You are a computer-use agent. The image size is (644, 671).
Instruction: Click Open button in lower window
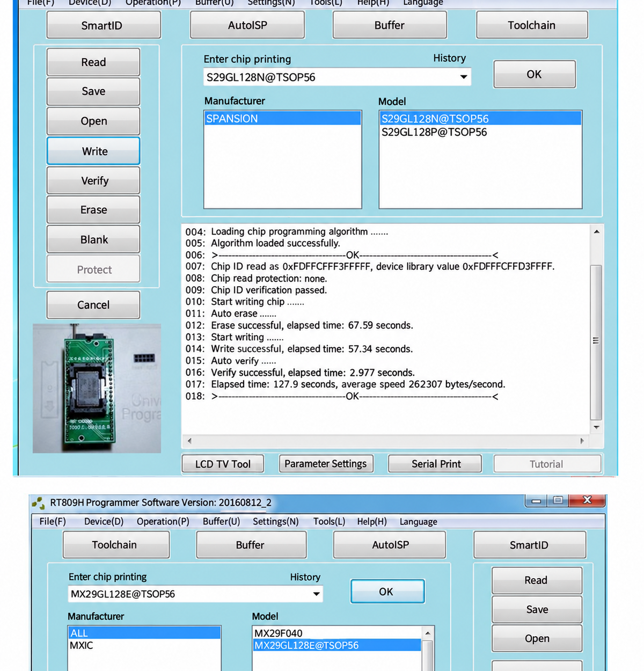(x=537, y=638)
